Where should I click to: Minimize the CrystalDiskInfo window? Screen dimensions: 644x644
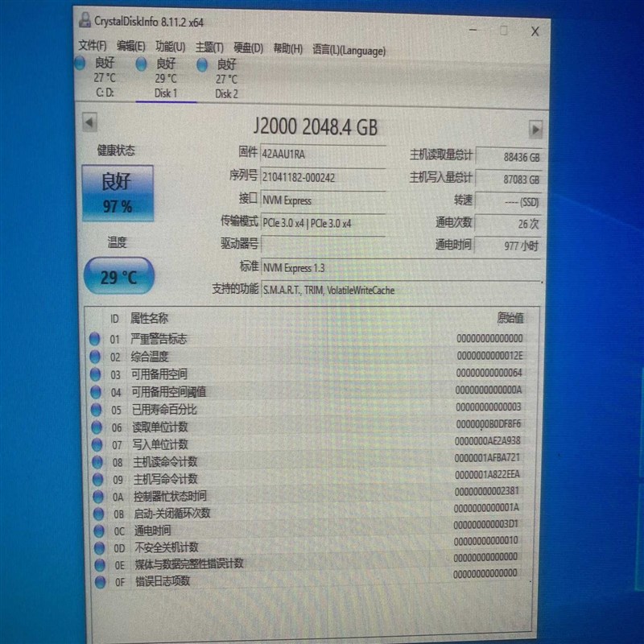pos(473,30)
